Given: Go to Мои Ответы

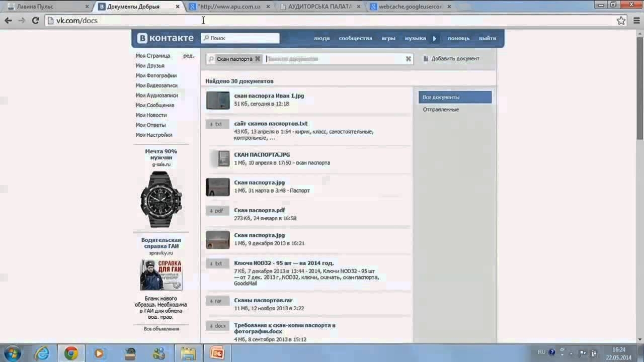Looking at the screenshot, I should (x=150, y=125).
